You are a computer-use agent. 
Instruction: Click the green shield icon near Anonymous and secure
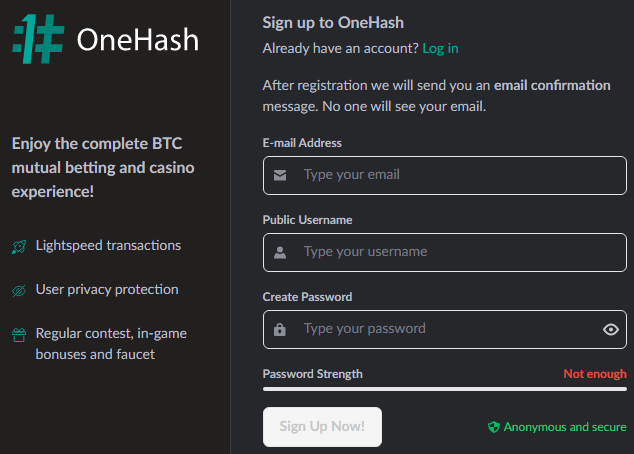tap(494, 427)
